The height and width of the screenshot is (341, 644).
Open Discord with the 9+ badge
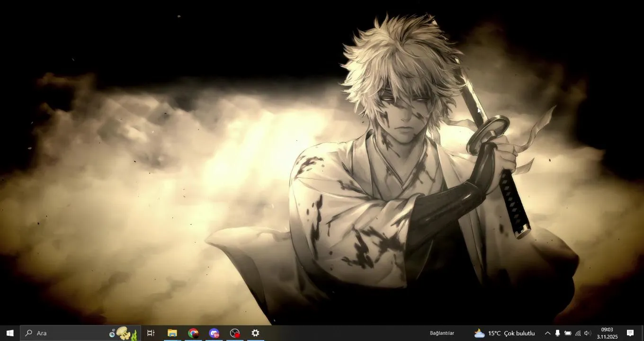[x=214, y=333]
